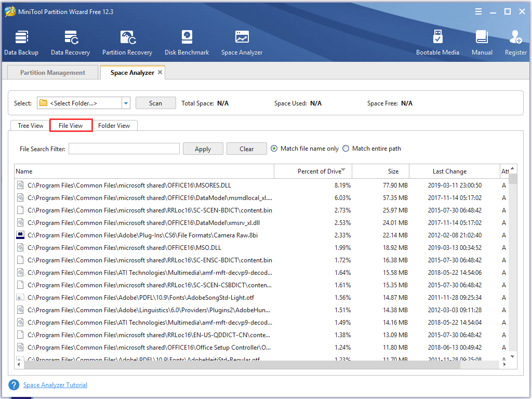The image size is (532, 399).
Task: Select the Space Analyzer tab
Action: (132, 73)
